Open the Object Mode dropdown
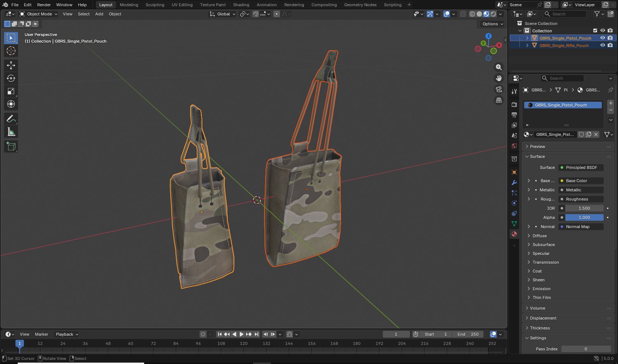Image resolution: width=618 pixels, height=364 pixels. tap(39, 14)
